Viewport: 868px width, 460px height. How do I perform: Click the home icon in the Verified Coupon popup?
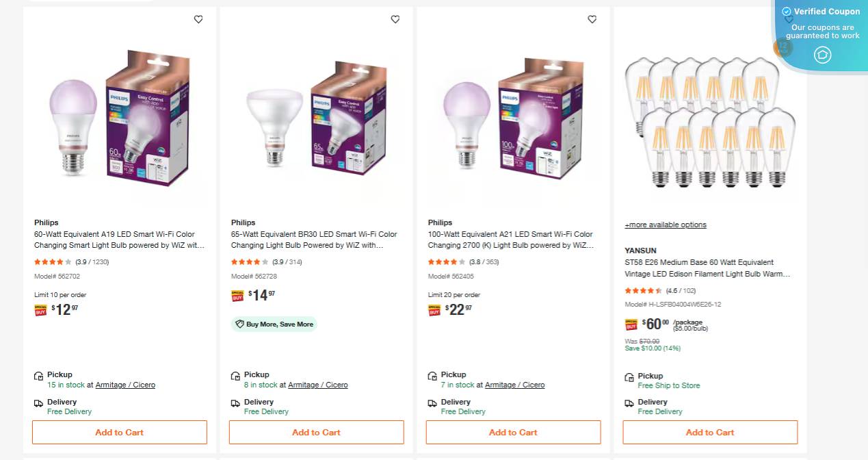pyautogui.click(x=822, y=55)
